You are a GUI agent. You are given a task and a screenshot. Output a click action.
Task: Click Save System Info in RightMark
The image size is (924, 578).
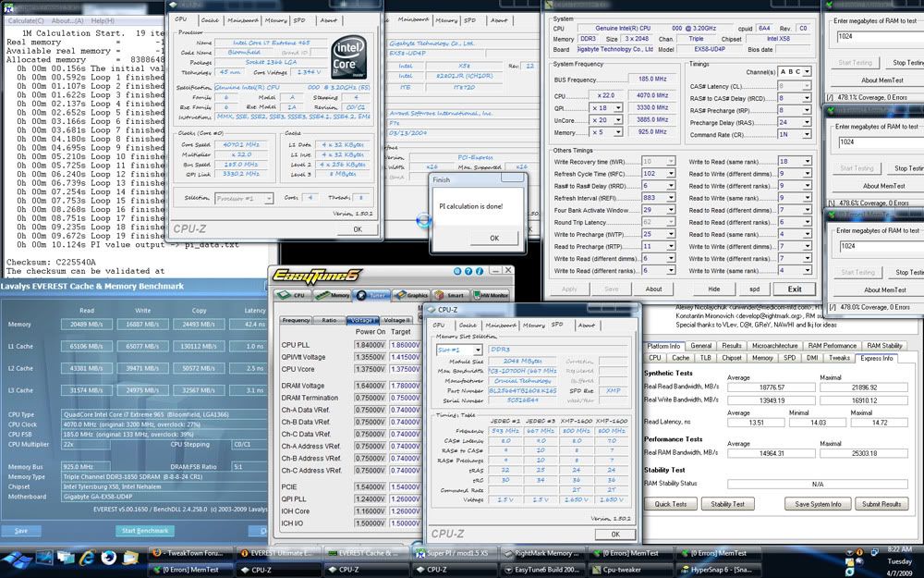[x=818, y=504]
